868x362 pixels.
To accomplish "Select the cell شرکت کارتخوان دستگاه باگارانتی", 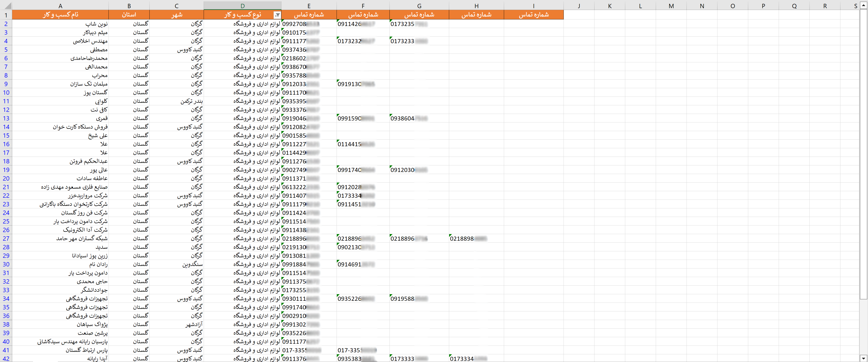I will tap(60, 204).
